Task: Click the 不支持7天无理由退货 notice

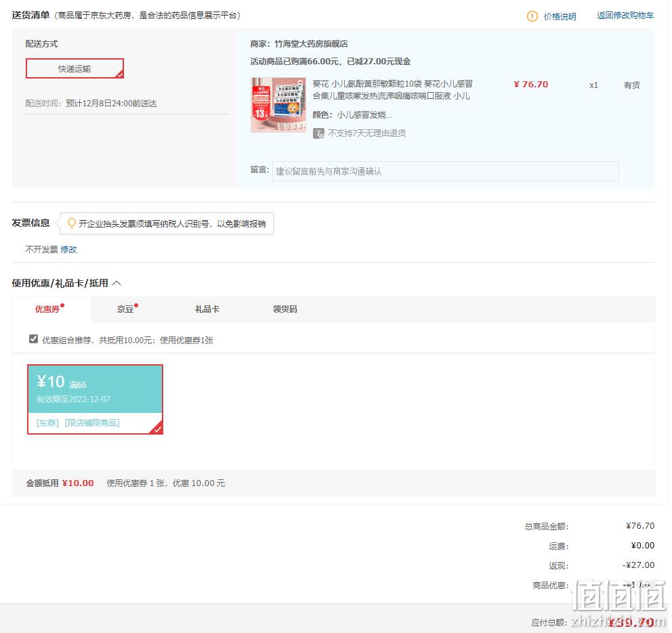Action: (x=367, y=133)
